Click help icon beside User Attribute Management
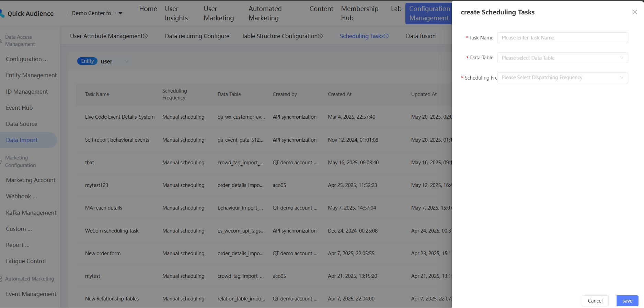The image size is (644, 308). (x=146, y=36)
